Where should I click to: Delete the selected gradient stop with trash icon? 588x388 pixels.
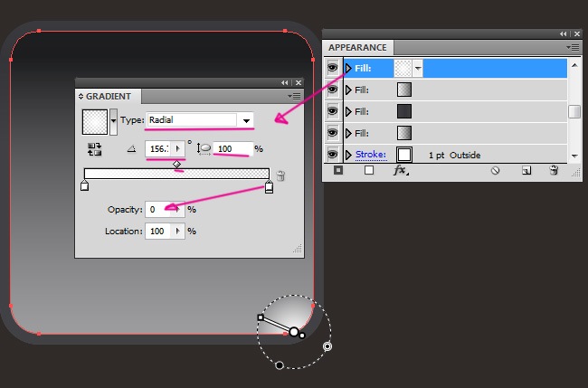[x=280, y=175]
